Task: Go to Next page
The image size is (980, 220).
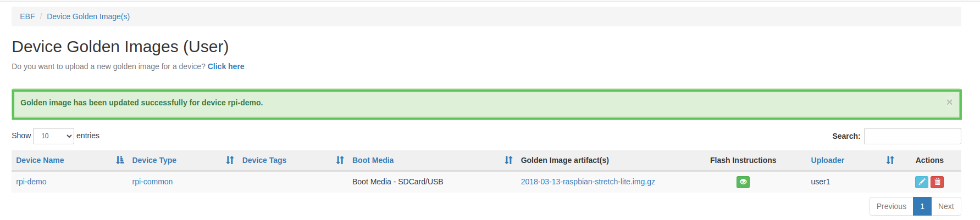Action: click(946, 206)
